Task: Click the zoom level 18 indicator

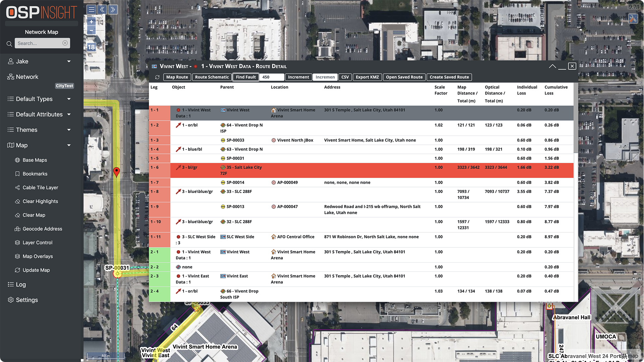Action: point(91,47)
